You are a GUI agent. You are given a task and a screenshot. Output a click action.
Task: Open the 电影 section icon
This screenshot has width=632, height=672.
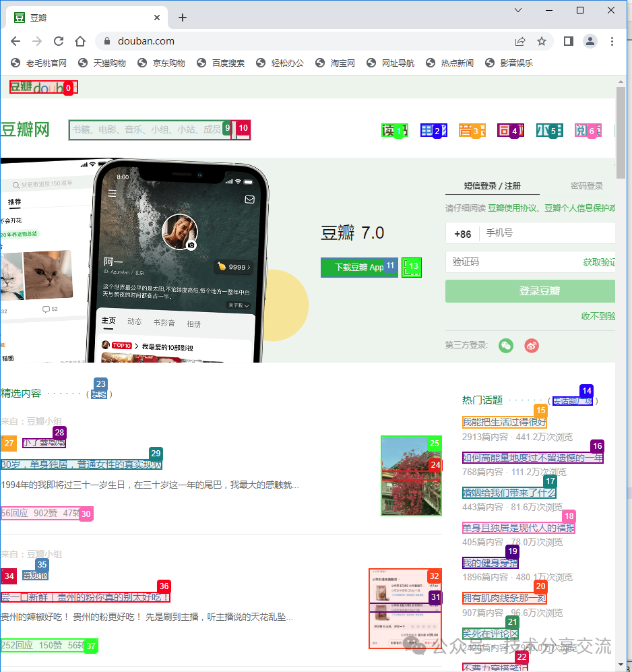point(434,130)
